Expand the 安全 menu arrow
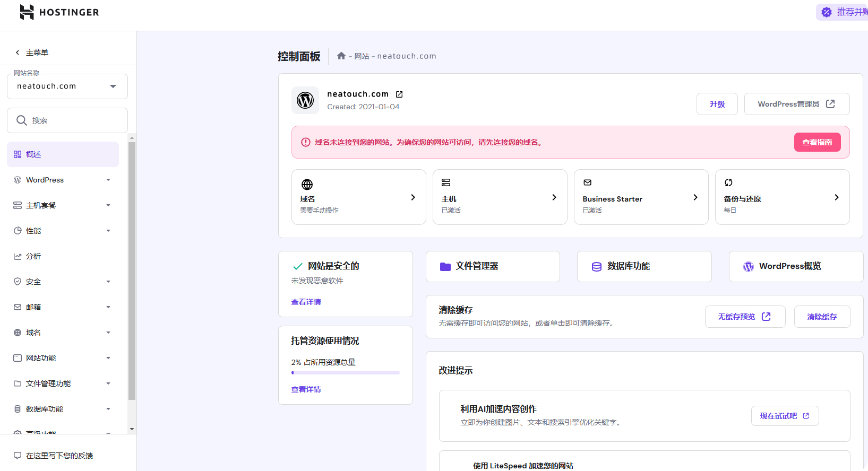The image size is (868, 471). click(x=108, y=282)
